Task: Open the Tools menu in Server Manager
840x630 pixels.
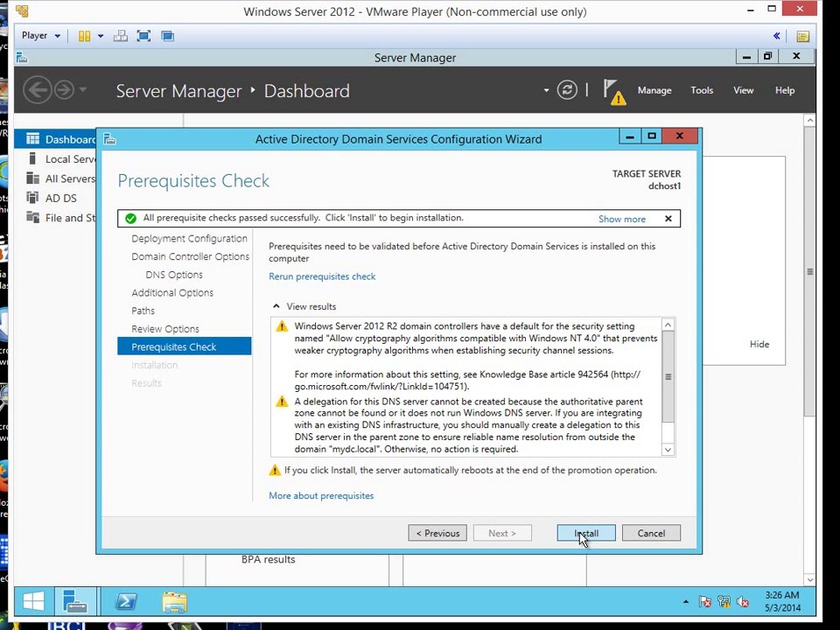Action: pos(701,90)
